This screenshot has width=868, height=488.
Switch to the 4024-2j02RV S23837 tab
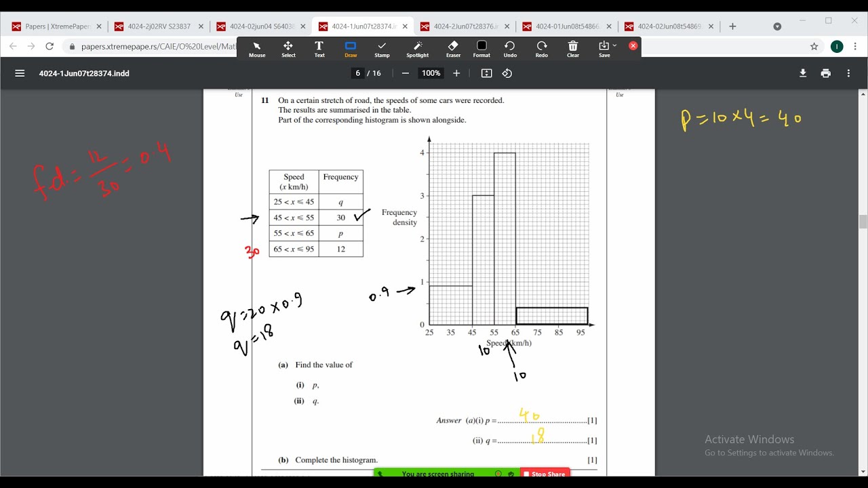tap(159, 26)
